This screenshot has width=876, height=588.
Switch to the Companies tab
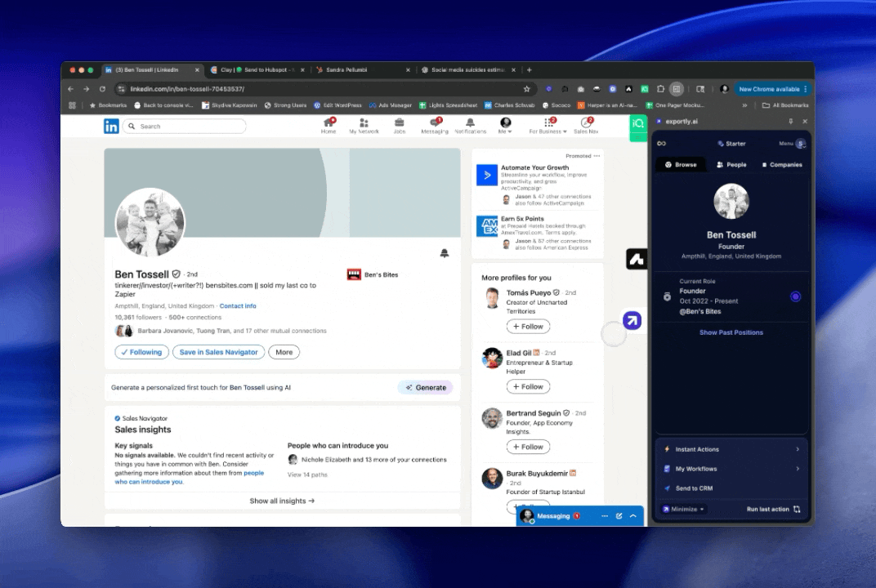coord(781,165)
